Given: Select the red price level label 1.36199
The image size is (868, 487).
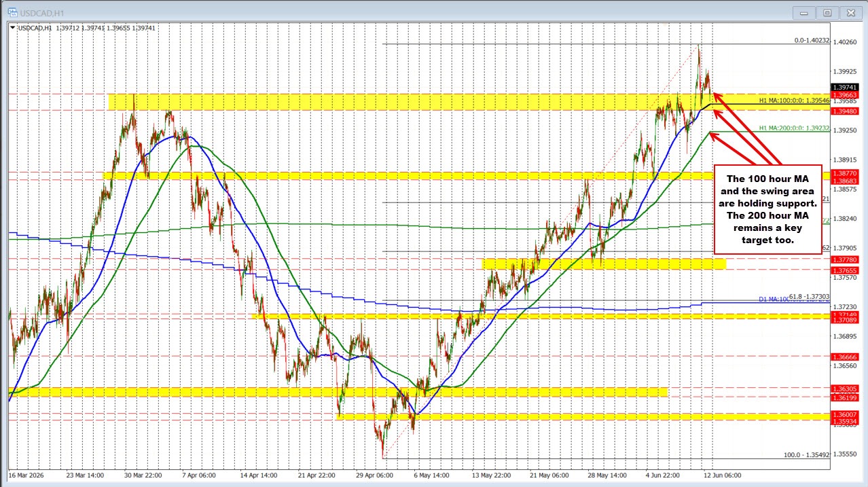Looking at the screenshot, I should click(844, 398).
